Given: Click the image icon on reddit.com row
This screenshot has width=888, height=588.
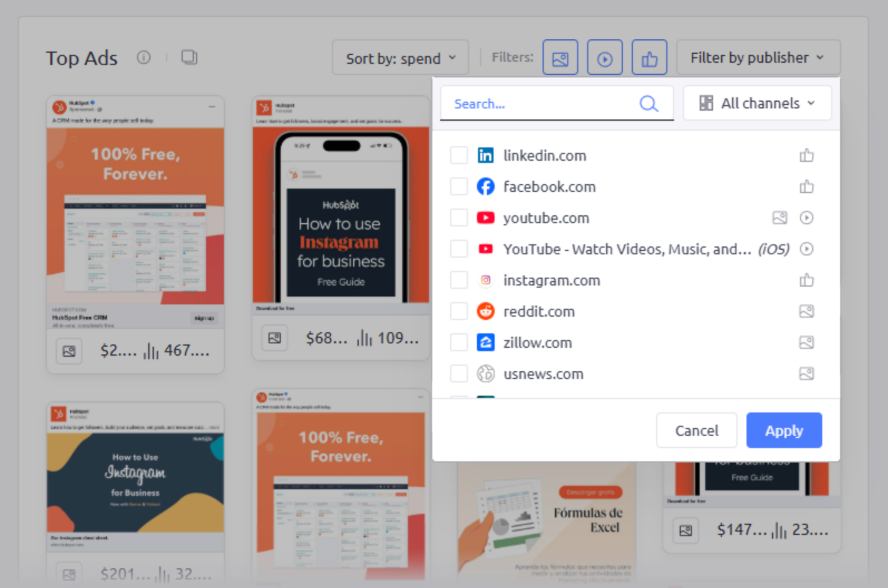Looking at the screenshot, I should pos(806,311).
